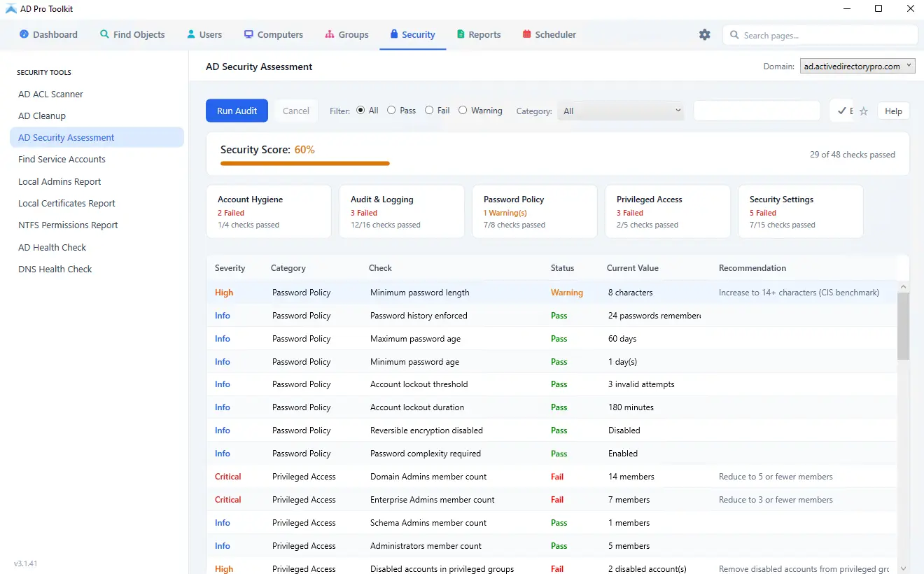Switch to the Security tab
Screen dimensions: 924x574
click(x=413, y=34)
